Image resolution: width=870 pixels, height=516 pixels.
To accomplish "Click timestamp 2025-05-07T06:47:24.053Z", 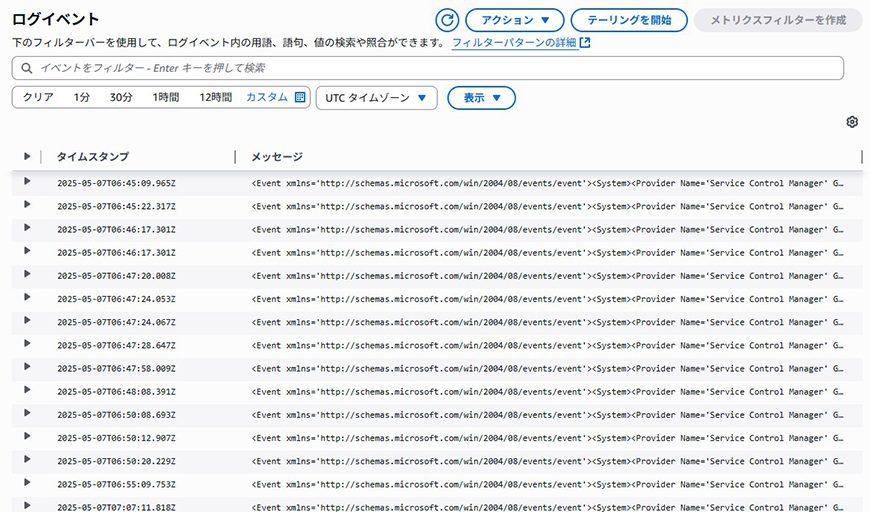I will [x=116, y=299].
